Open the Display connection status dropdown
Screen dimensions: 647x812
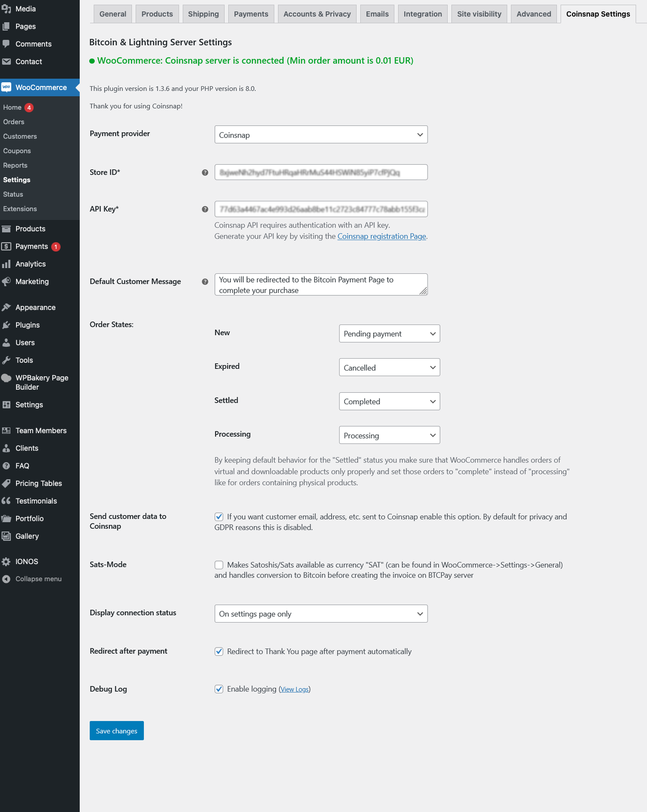(321, 614)
